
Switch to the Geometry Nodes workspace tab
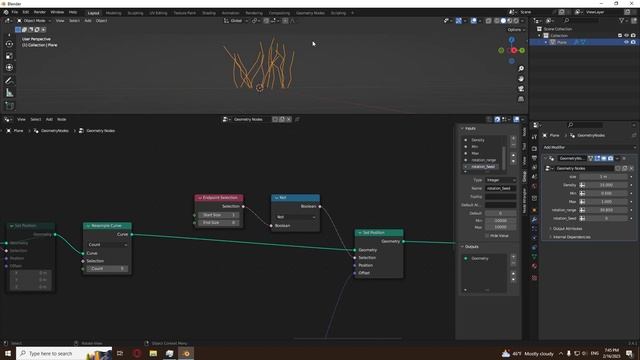click(310, 13)
